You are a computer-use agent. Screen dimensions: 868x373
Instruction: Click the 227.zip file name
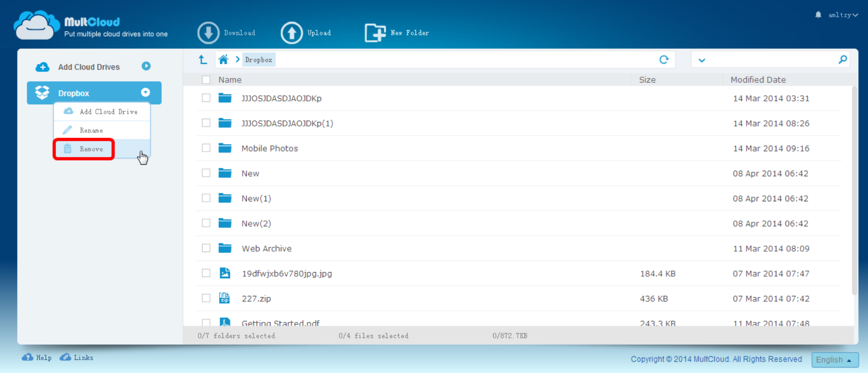[x=256, y=299]
